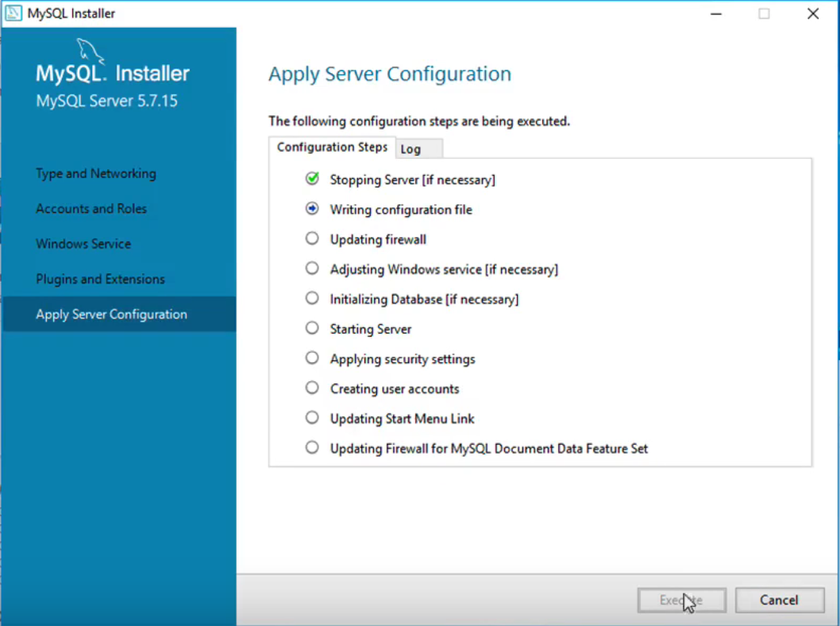
Task: Click the Execute button
Action: coord(681,601)
